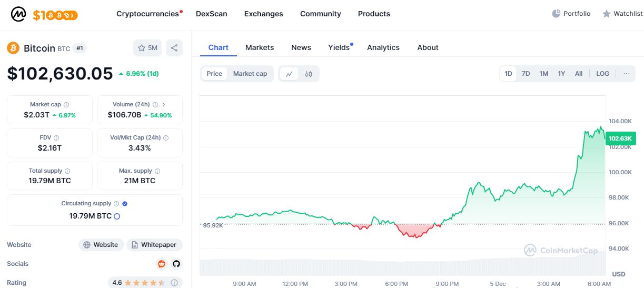Open the DexScan menu
This screenshot has height=288, width=644.
pos(211,14)
